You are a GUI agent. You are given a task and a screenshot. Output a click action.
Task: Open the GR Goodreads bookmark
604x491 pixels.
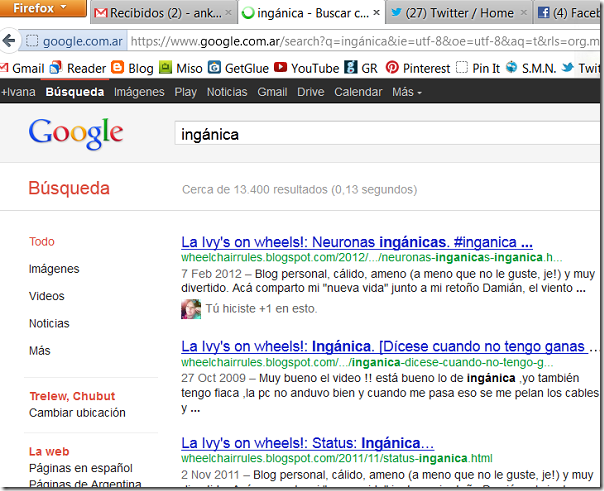pos(361,68)
